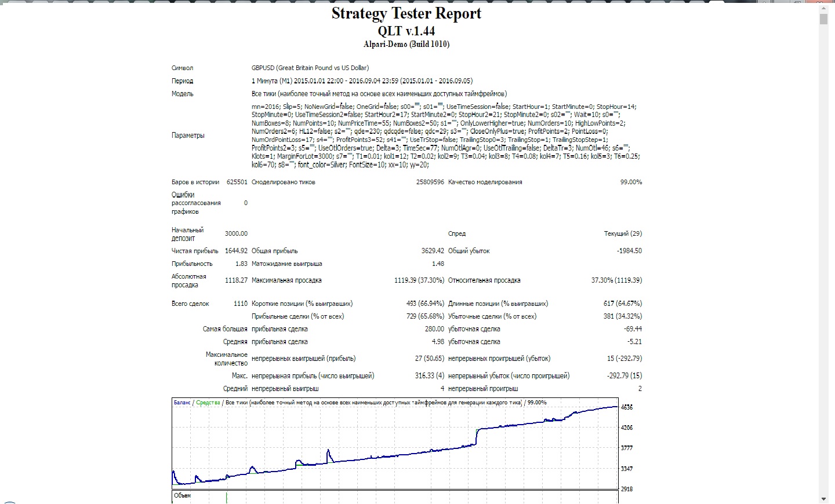Screen dimensions: 835x504
Task: Click the average profit trade 4.98
Action: pos(438,342)
